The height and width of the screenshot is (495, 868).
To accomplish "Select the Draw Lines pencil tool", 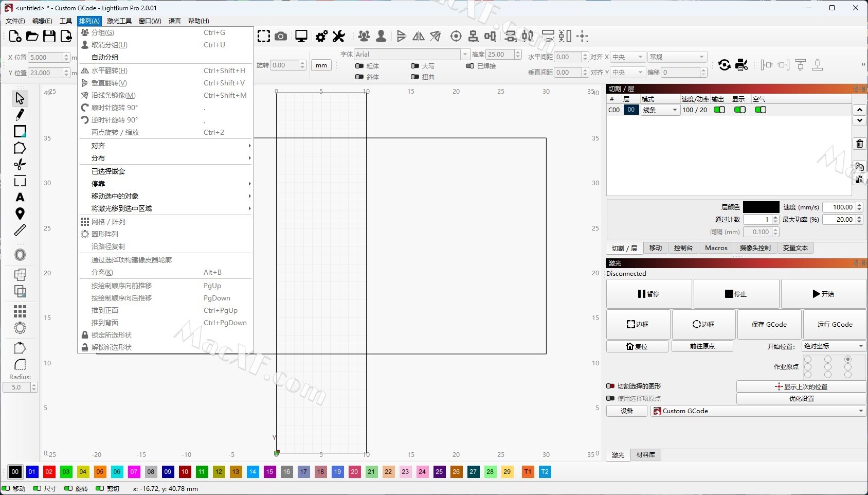I will (20, 115).
